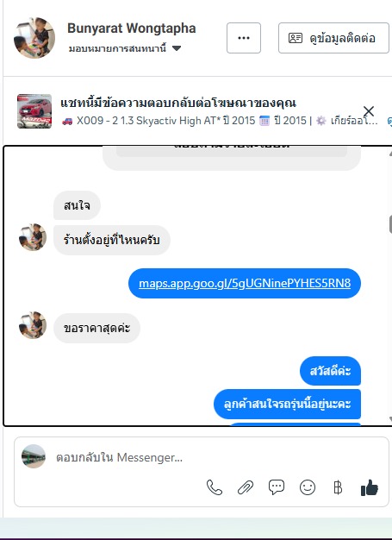Image resolution: width=392 pixels, height=540 pixels.
Task: Start a call with the phone icon
Action: (x=215, y=487)
